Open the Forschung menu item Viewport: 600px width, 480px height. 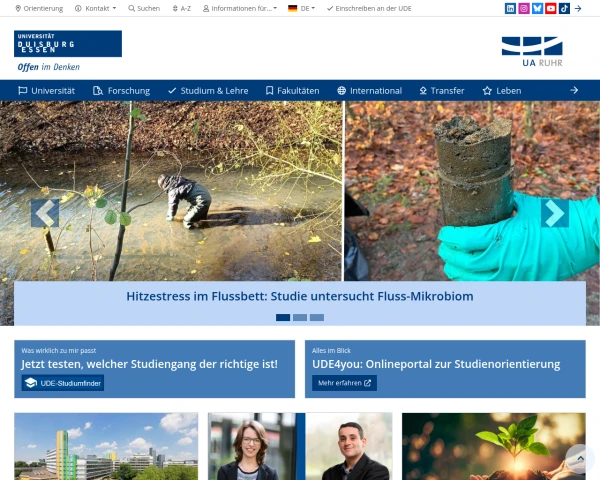[x=122, y=91]
